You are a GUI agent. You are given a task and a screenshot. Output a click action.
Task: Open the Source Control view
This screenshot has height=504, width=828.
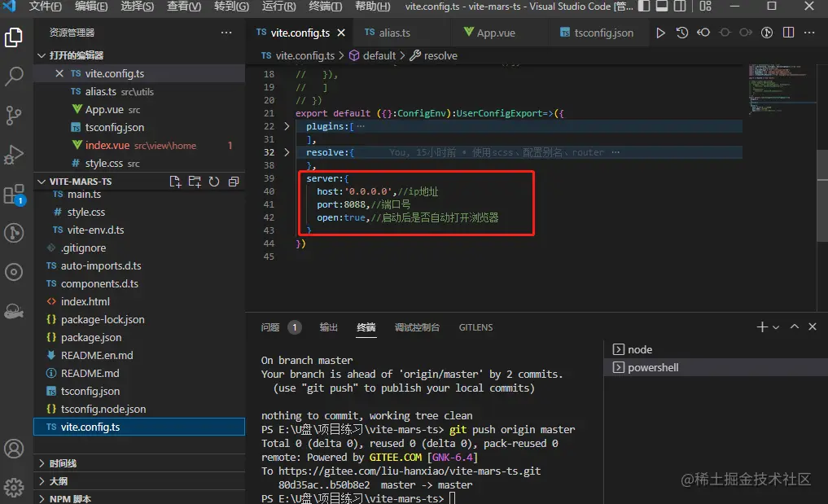pyautogui.click(x=14, y=116)
